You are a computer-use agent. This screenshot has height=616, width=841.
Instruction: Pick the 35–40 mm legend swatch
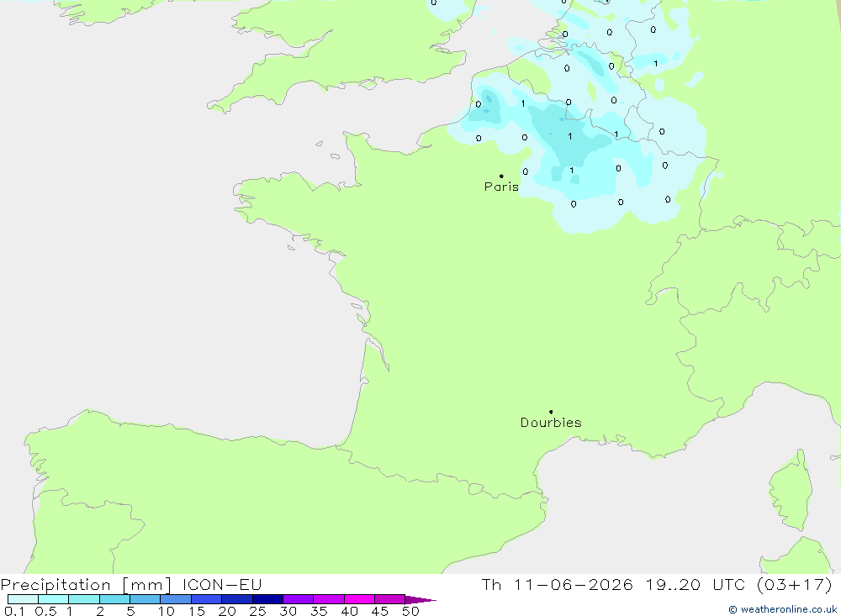tap(329, 599)
